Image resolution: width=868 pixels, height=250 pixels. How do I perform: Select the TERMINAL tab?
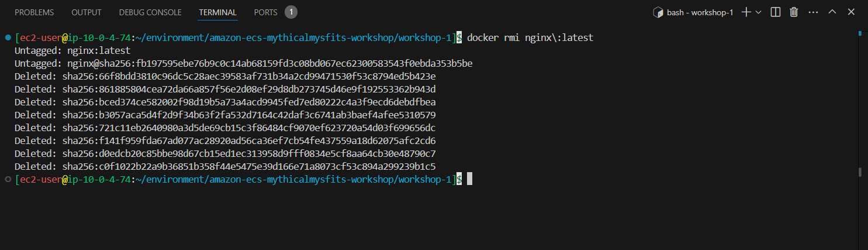click(217, 12)
